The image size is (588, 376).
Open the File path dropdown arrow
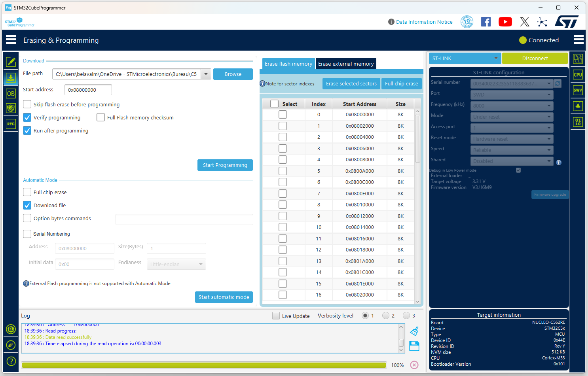(206, 74)
